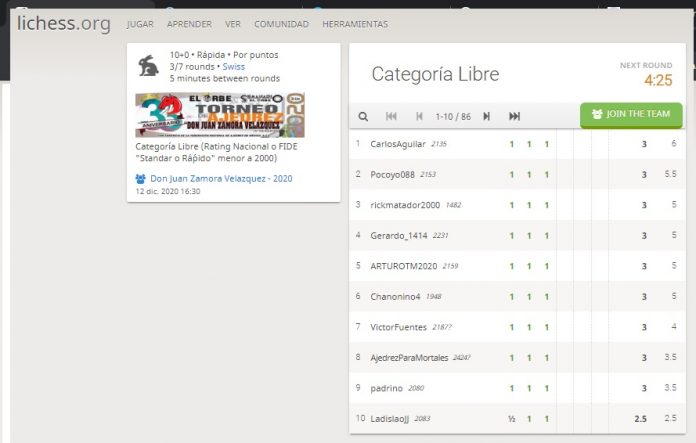Click the search magnifier icon in standings
Image resolution: width=696 pixels, height=443 pixels.
tap(363, 116)
